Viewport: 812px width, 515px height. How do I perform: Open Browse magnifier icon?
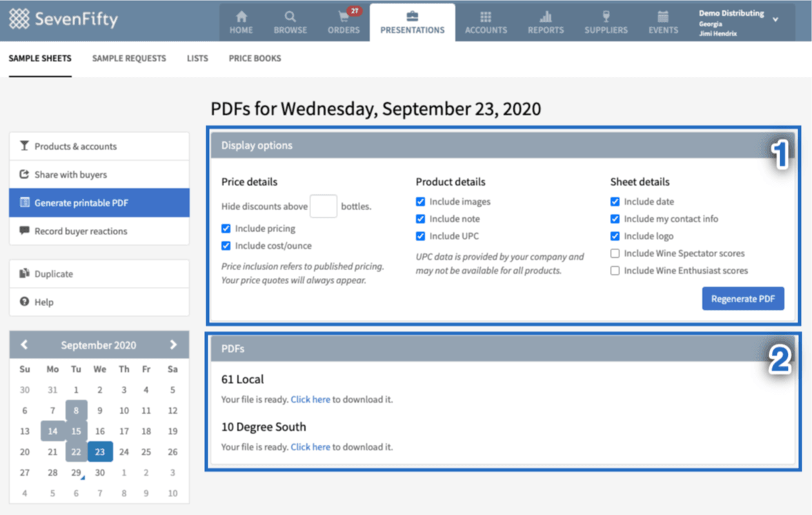(290, 17)
